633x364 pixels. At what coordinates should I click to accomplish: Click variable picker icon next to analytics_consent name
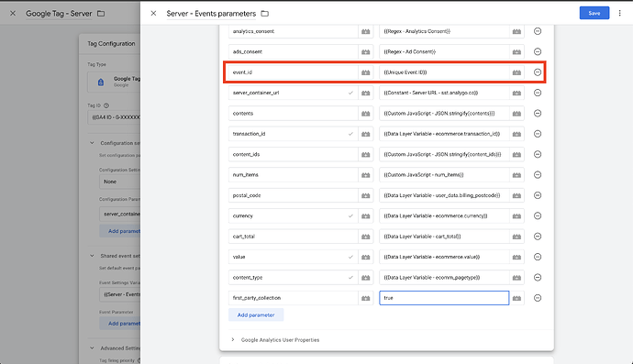(366, 31)
